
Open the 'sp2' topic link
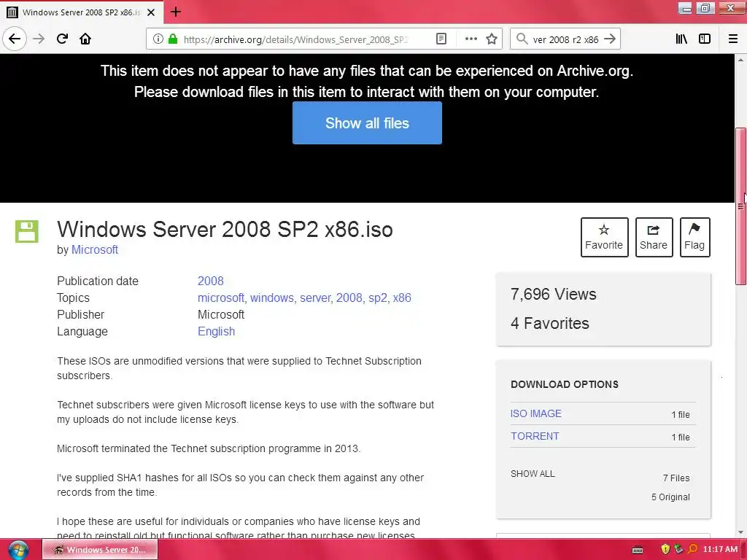tap(377, 297)
